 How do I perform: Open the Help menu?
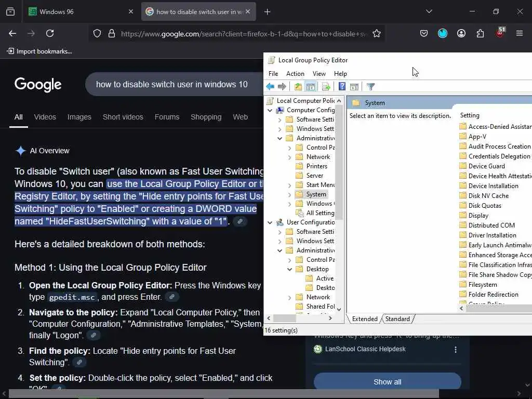pos(340,74)
